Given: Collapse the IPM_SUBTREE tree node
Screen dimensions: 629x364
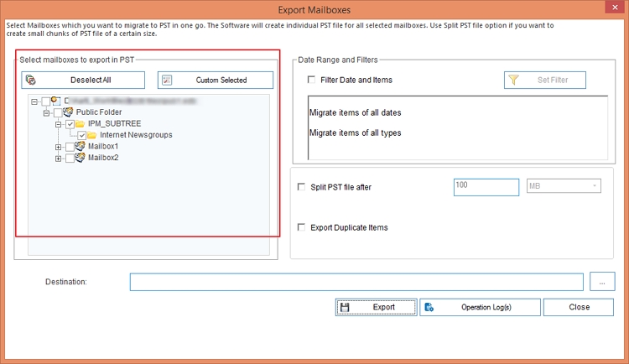Looking at the screenshot, I should (x=59, y=124).
